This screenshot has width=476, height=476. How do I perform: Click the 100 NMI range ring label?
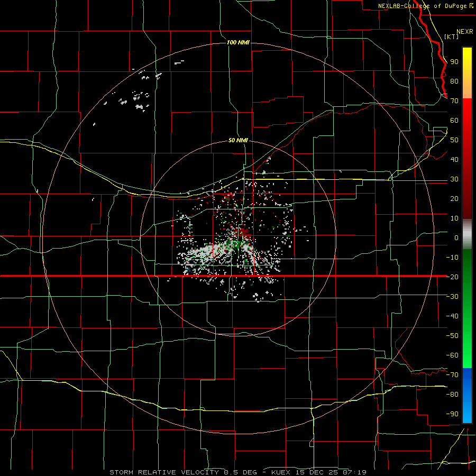pyautogui.click(x=238, y=42)
